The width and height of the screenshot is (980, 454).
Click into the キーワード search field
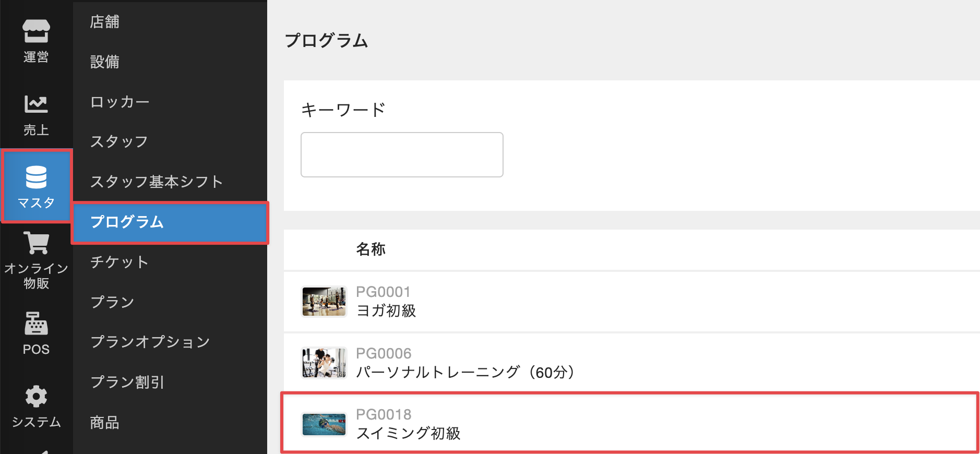402,154
